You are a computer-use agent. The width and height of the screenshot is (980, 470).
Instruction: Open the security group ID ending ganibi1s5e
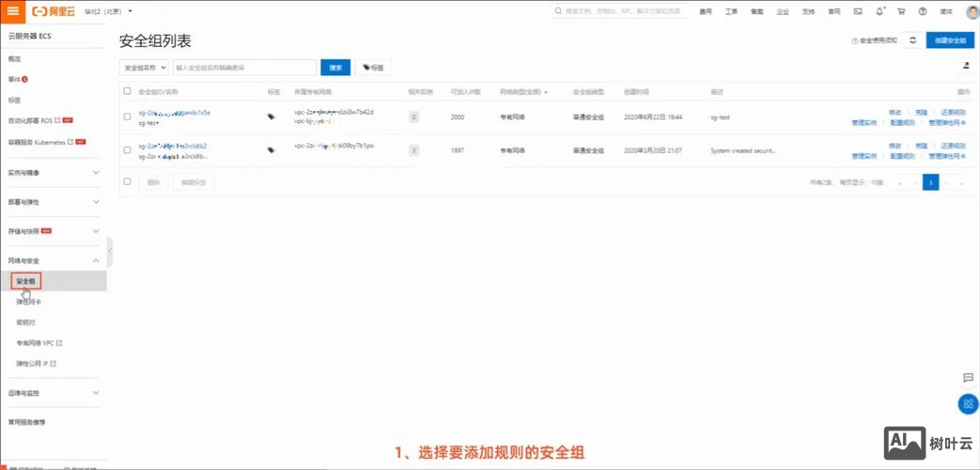click(175, 113)
